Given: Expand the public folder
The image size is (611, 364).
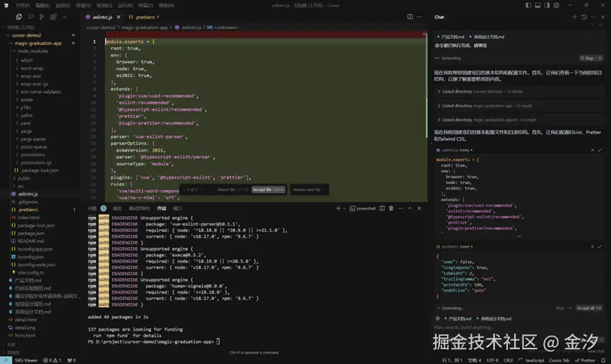Looking at the screenshot, I should [x=24, y=178].
